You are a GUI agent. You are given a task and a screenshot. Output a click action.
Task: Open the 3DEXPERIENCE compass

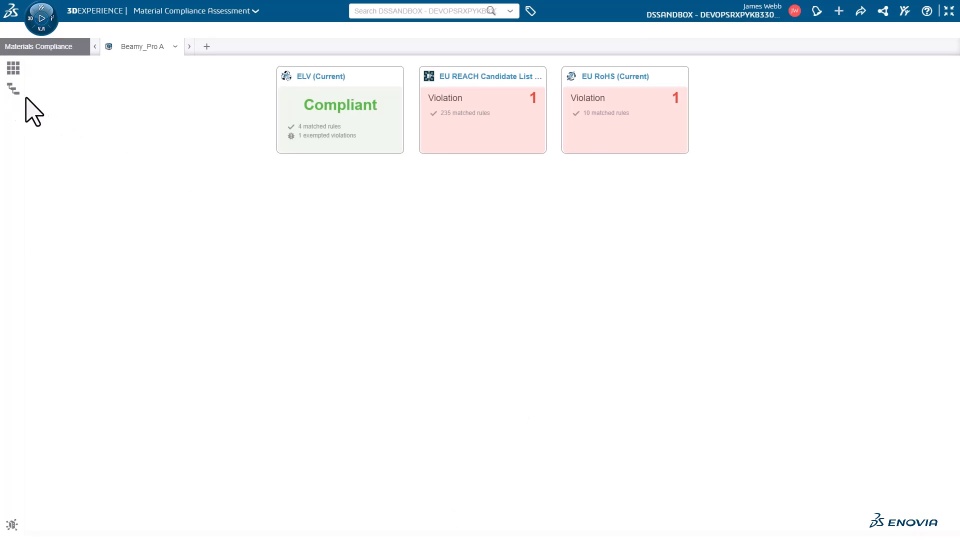coord(41,18)
